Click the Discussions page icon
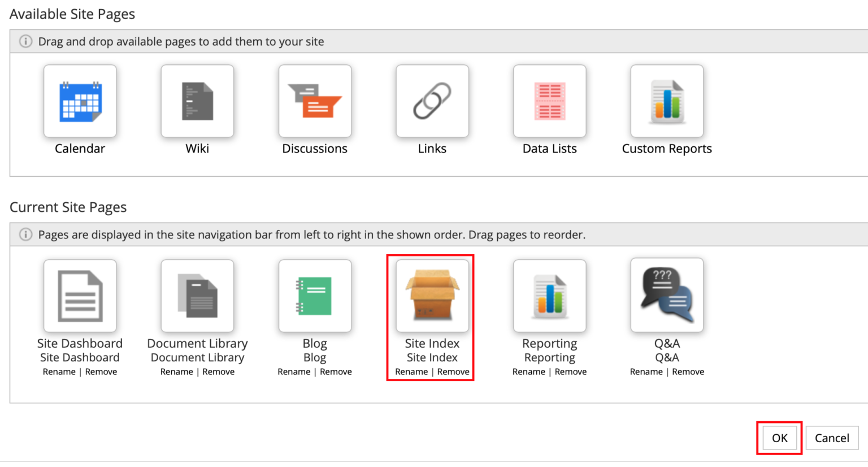868x467 pixels. (x=315, y=101)
